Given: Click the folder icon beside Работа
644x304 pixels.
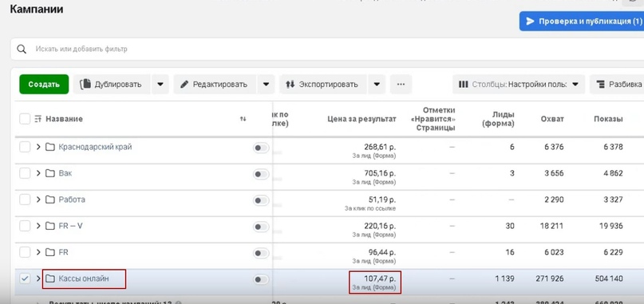Looking at the screenshot, I should 50,199.
